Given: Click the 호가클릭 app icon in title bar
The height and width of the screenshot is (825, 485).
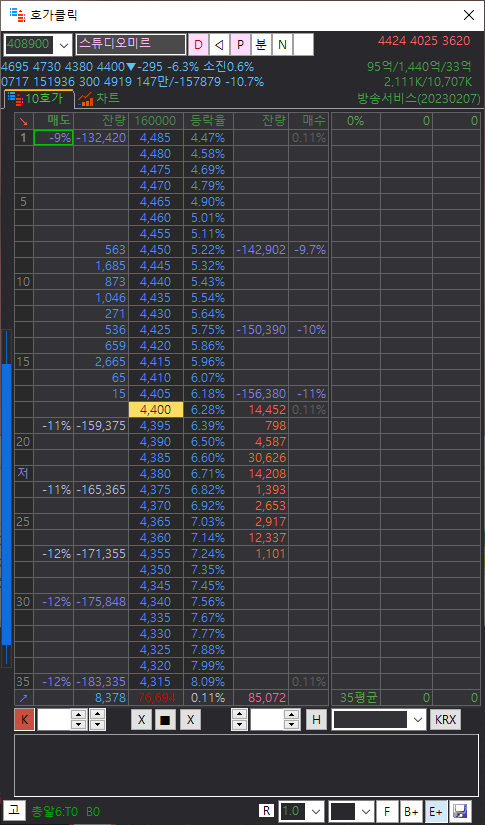Looking at the screenshot, I should (x=17, y=15).
